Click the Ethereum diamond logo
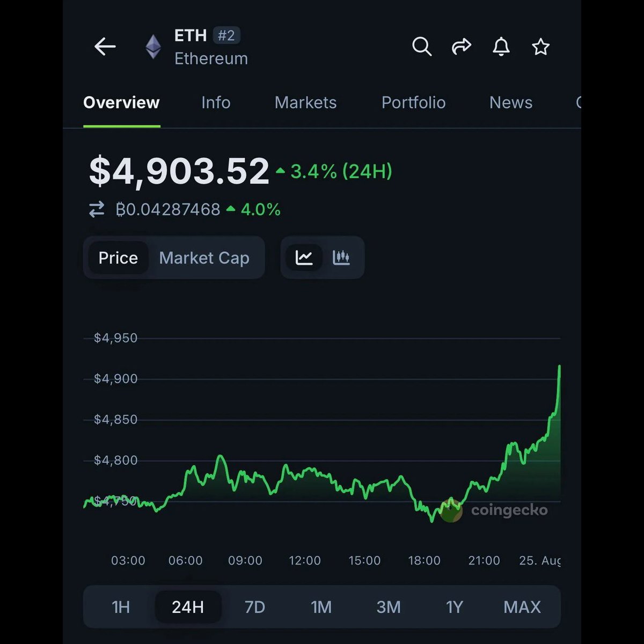 [x=153, y=47]
